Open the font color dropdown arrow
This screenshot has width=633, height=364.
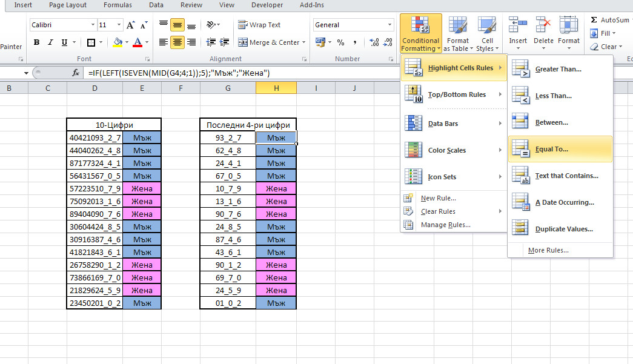click(x=147, y=42)
